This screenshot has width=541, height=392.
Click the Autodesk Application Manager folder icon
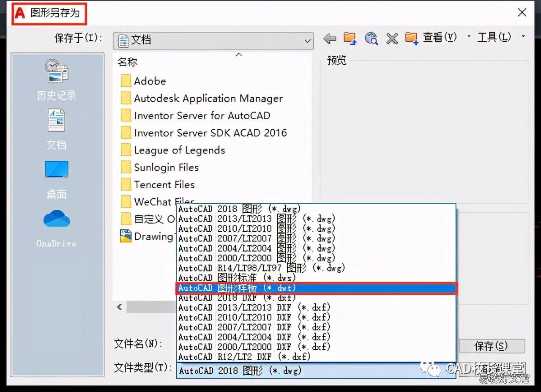(x=126, y=98)
